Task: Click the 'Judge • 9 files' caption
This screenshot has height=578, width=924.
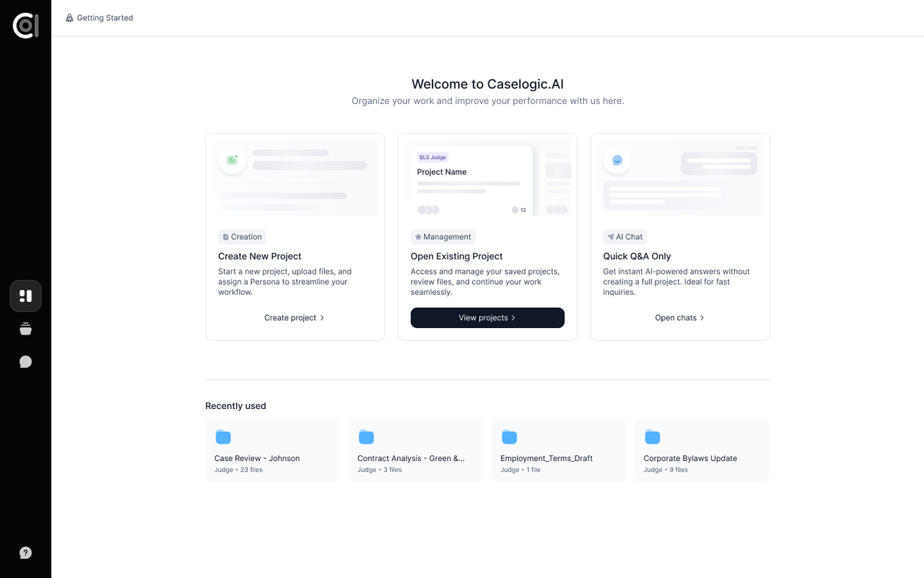Action: [666, 470]
